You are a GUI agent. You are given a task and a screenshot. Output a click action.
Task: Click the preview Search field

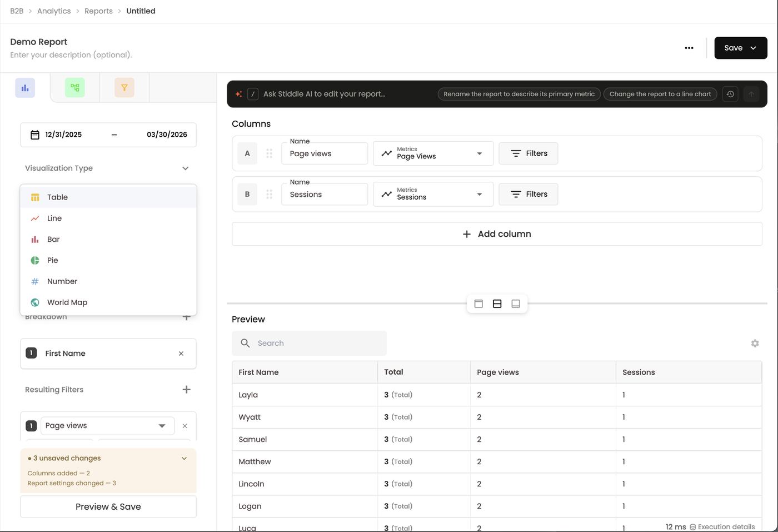click(309, 344)
